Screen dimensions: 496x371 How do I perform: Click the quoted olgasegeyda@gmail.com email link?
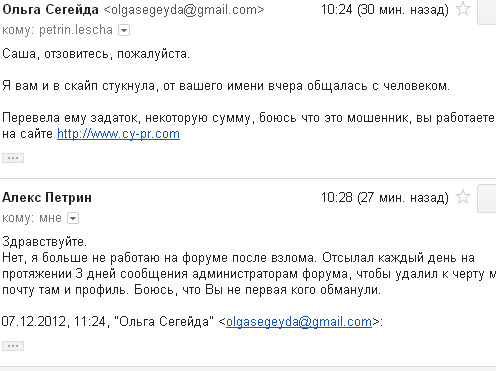pos(299,322)
